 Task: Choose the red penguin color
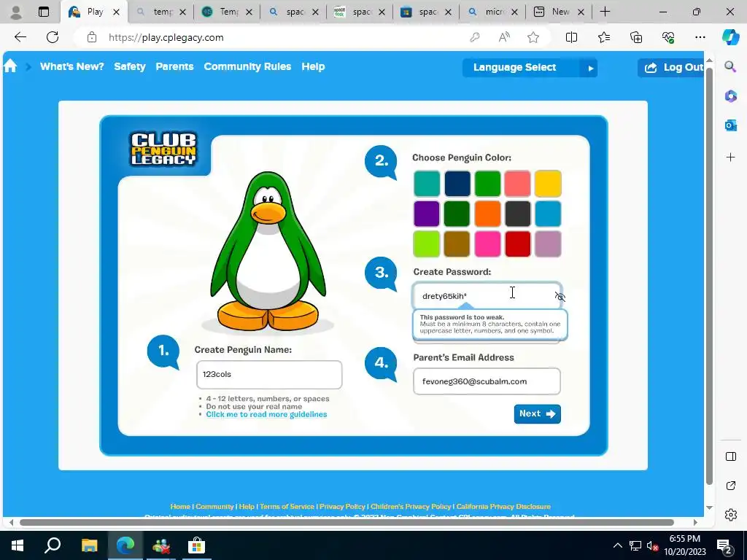tap(517, 244)
